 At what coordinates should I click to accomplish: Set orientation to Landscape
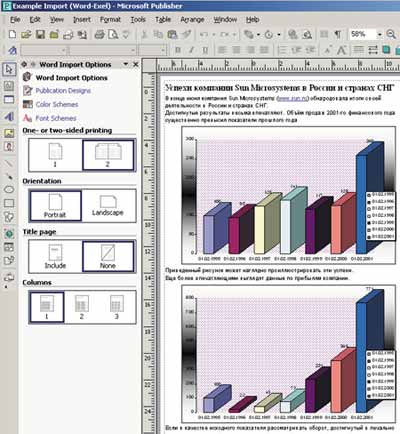(x=108, y=206)
